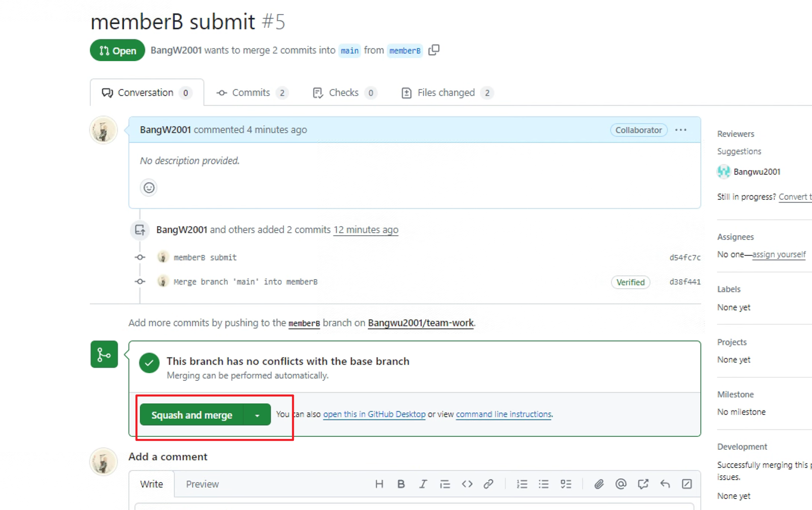812x510 pixels.
Task: Mention a user with the @ icon
Action: (x=621, y=484)
